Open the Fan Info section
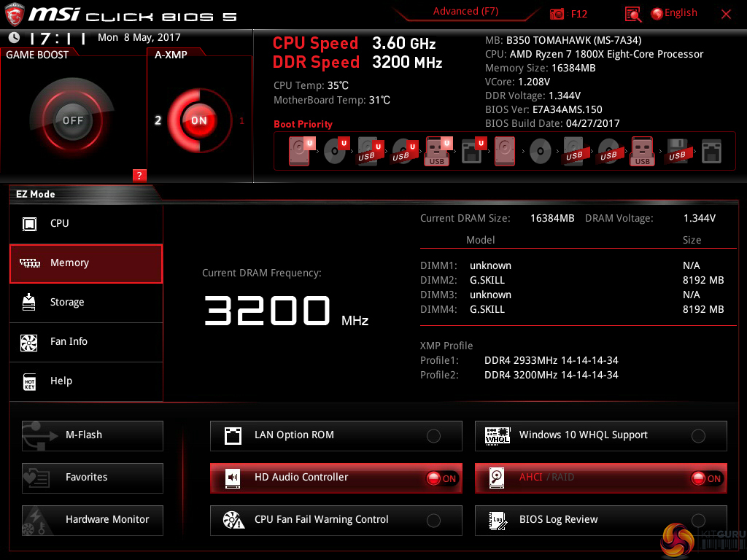Screen dimensions: 747x560 (86, 342)
